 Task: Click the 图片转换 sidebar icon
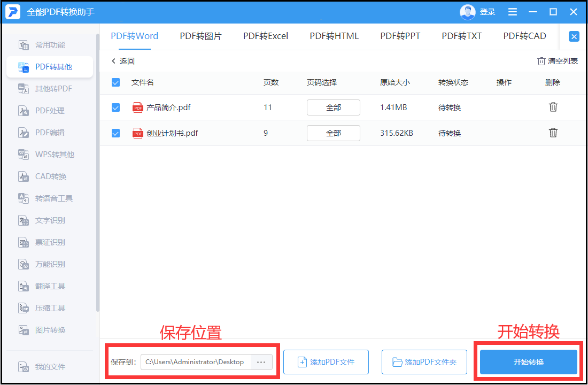24,330
